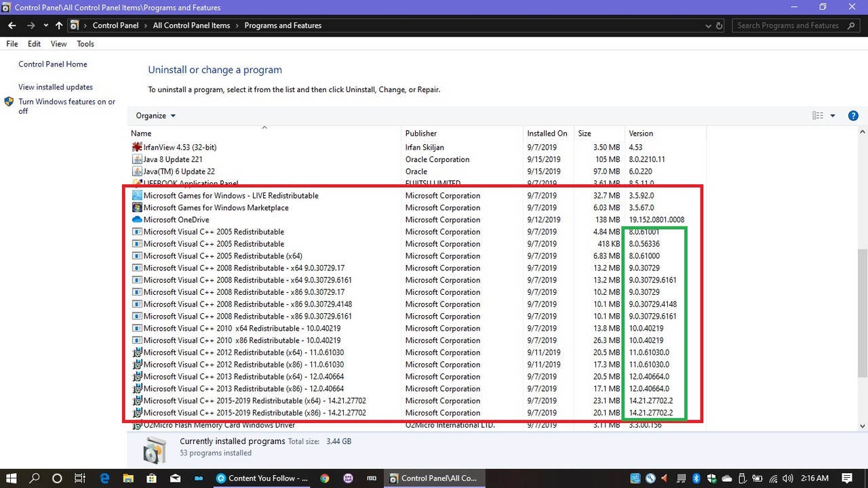Click the Control Panel breadcrumb
Viewport: 868px width, 488px height.
click(x=115, y=26)
